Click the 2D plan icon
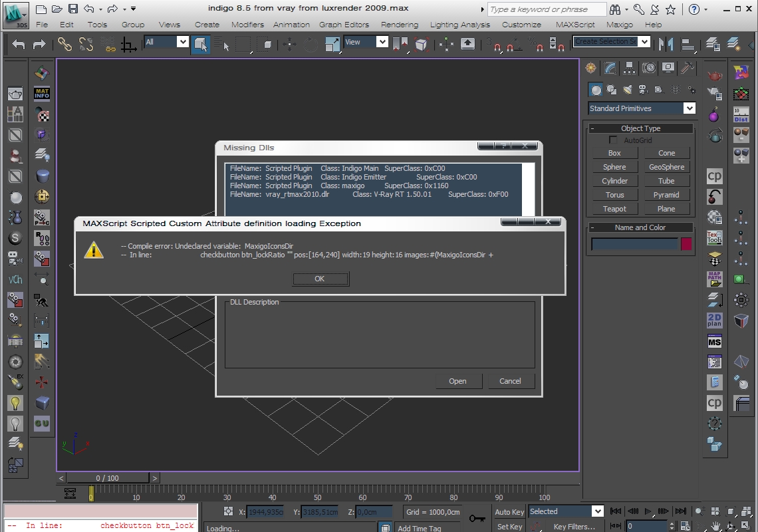The width and height of the screenshot is (758, 532). (715, 320)
